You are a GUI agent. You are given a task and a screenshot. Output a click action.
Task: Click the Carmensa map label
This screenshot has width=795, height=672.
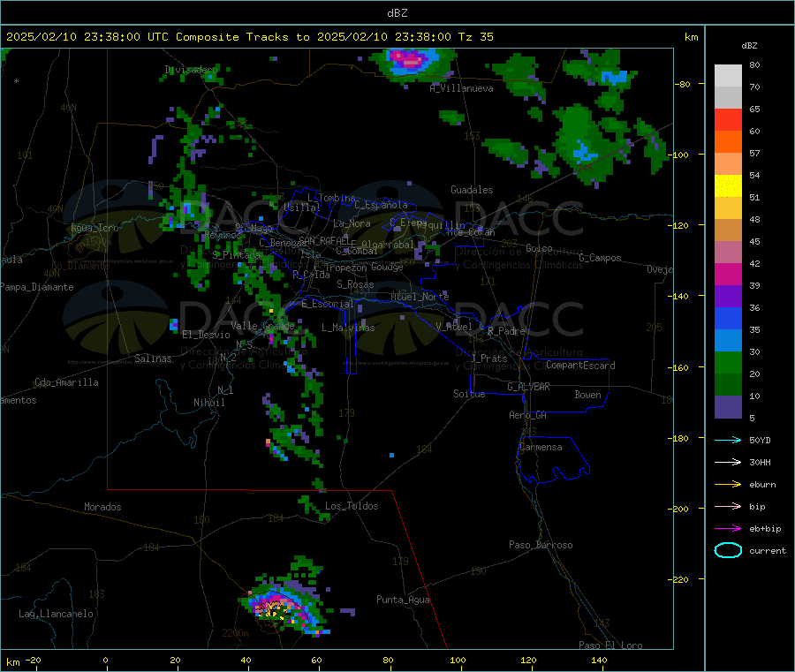541,447
